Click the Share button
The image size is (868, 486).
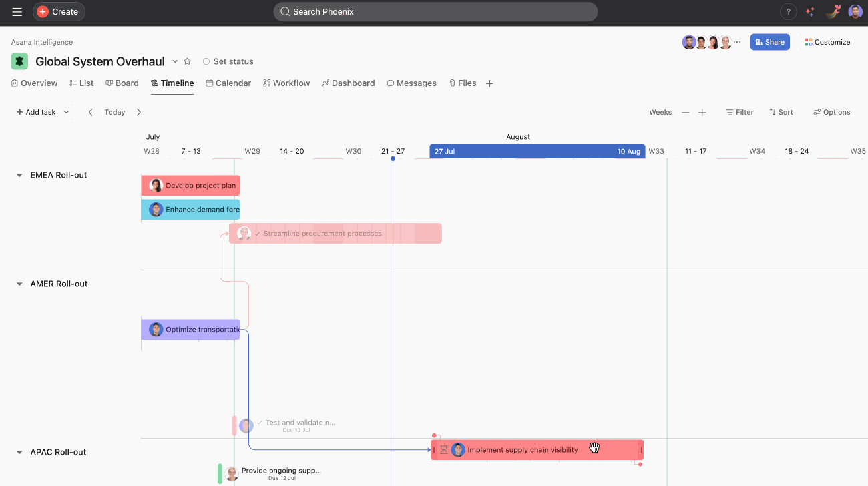point(770,42)
